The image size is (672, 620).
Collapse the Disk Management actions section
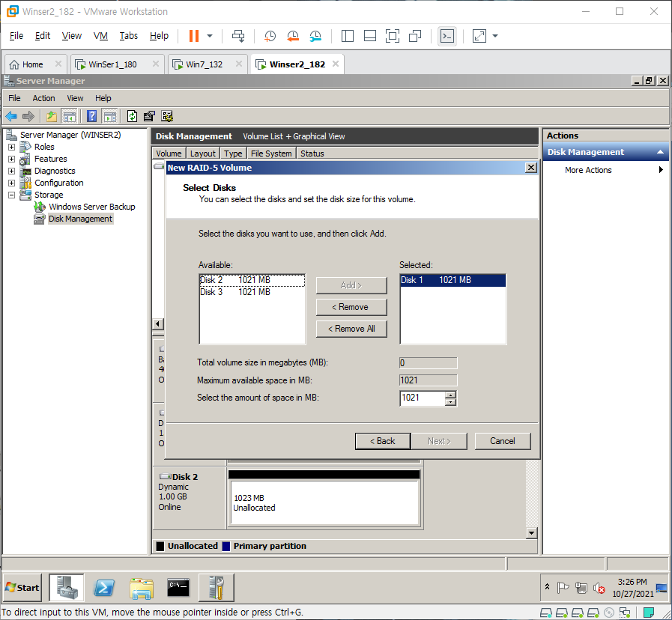(660, 152)
